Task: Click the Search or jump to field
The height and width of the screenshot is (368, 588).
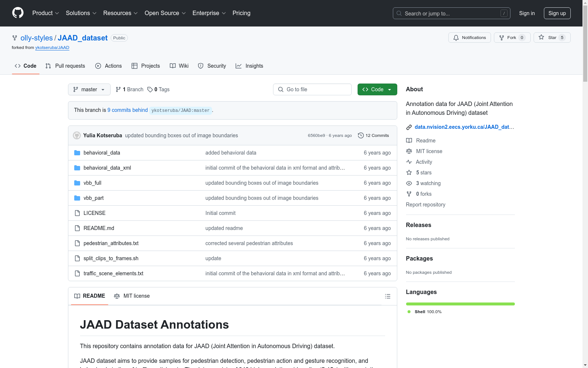Action: coord(452,13)
